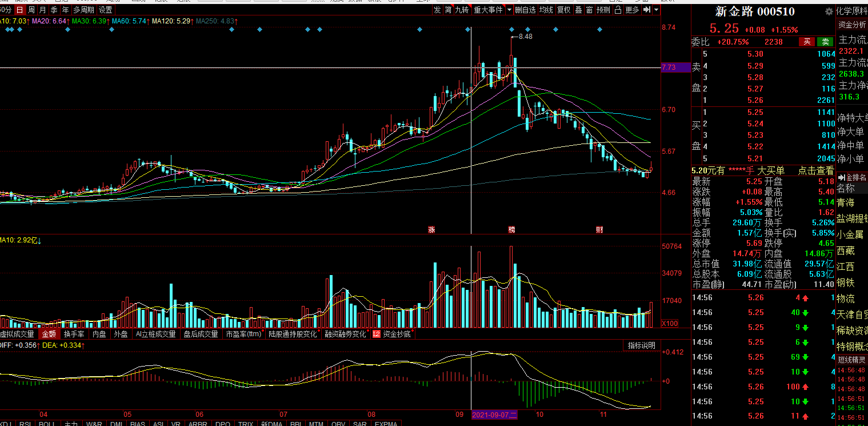Open the dropdown arrow after 重大事件

509,10
